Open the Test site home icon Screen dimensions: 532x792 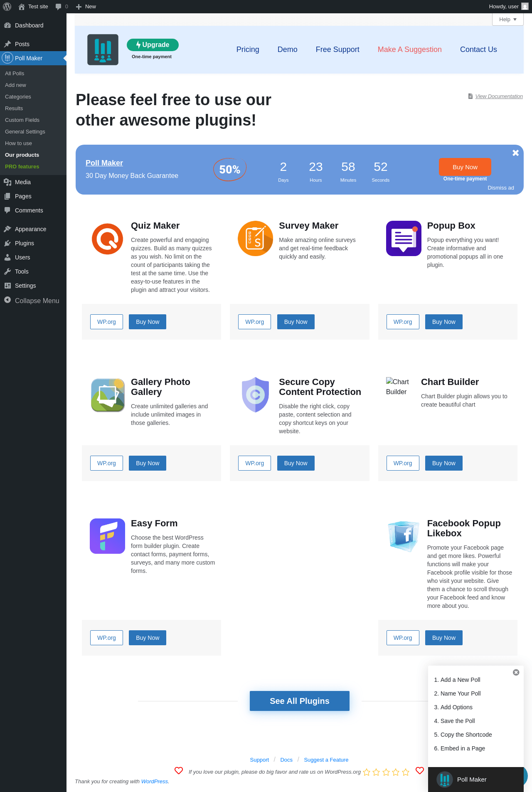(22, 7)
